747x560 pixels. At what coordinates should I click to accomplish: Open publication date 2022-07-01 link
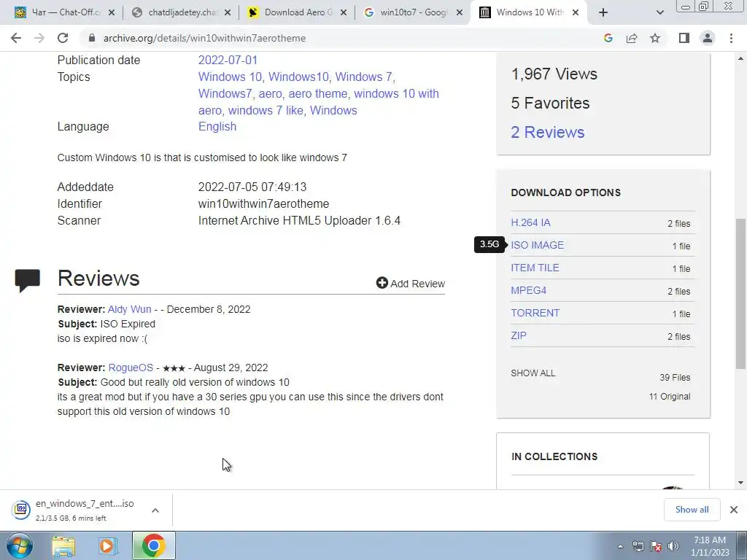[x=228, y=60]
